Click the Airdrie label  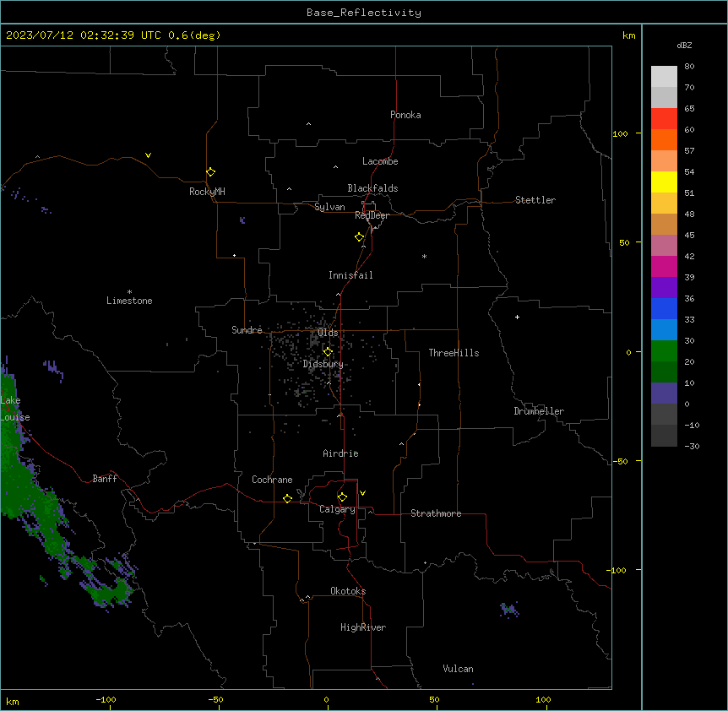tap(340, 453)
